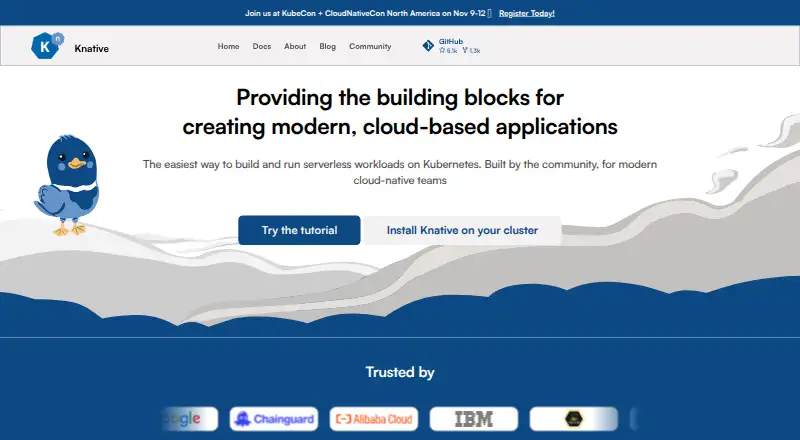Select the partially visible Google logo card
Image resolution: width=800 pixels, height=440 pixels.
pos(190,419)
